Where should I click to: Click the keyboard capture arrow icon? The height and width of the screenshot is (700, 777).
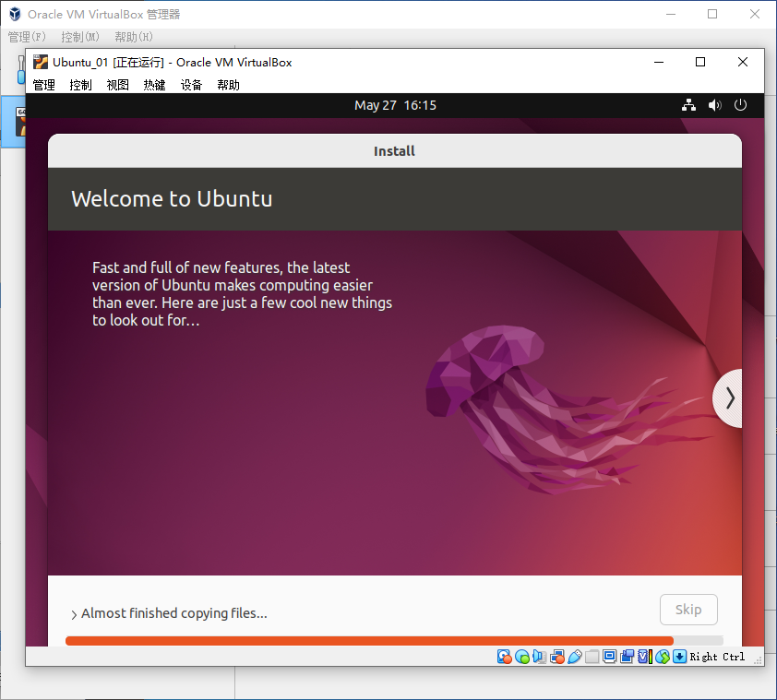680,657
